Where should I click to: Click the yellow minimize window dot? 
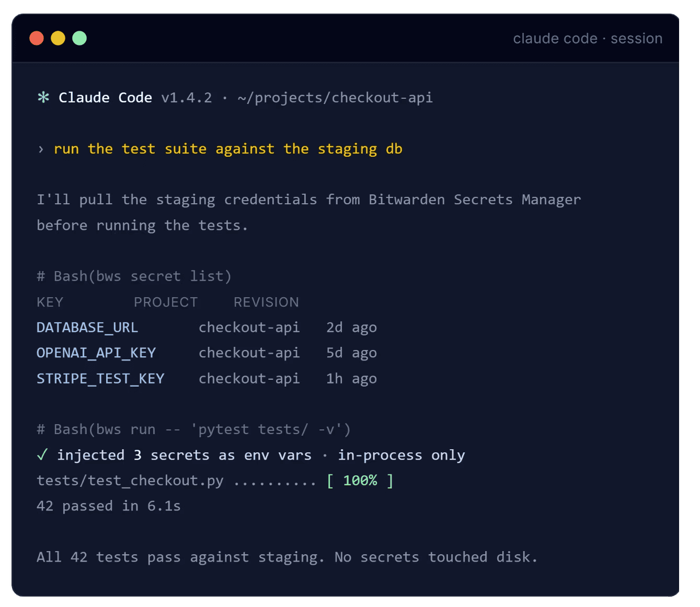click(x=58, y=38)
